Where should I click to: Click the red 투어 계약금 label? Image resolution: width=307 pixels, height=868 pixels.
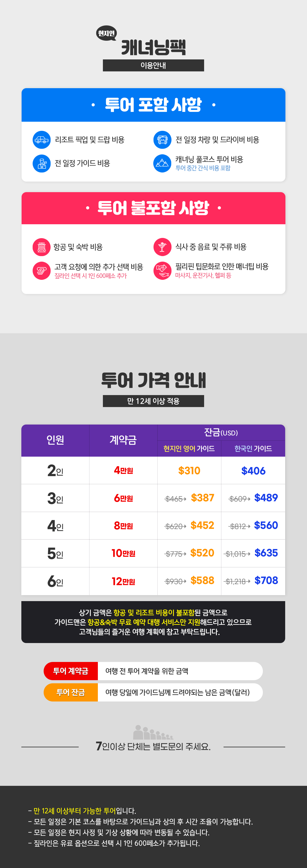pyautogui.click(x=71, y=671)
